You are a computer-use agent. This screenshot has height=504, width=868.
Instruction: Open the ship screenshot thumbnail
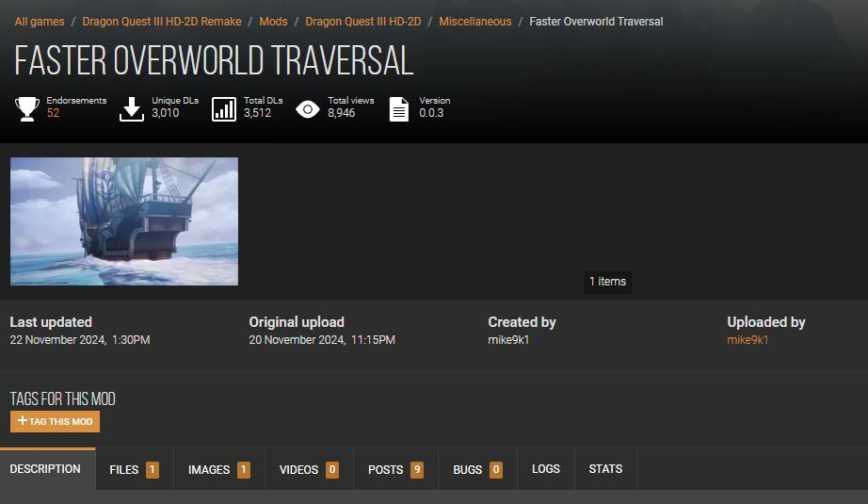tap(124, 221)
